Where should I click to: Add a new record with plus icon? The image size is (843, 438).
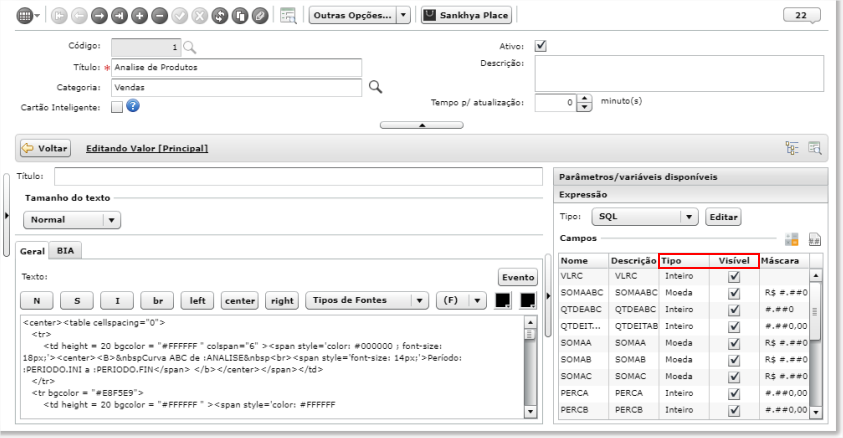click(139, 16)
